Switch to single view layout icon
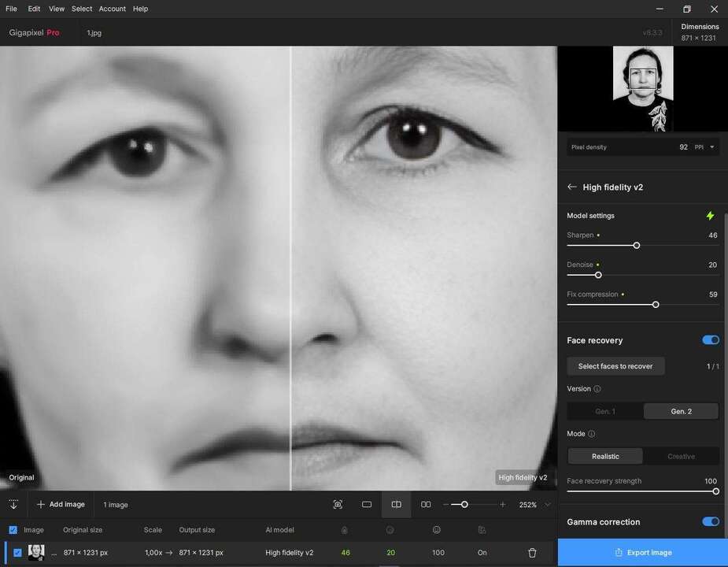 point(367,505)
